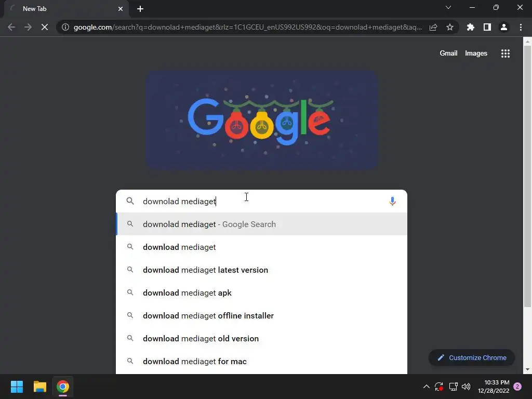Choose 'download mediaget apk' suggestion
532x399 pixels.
(262, 293)
